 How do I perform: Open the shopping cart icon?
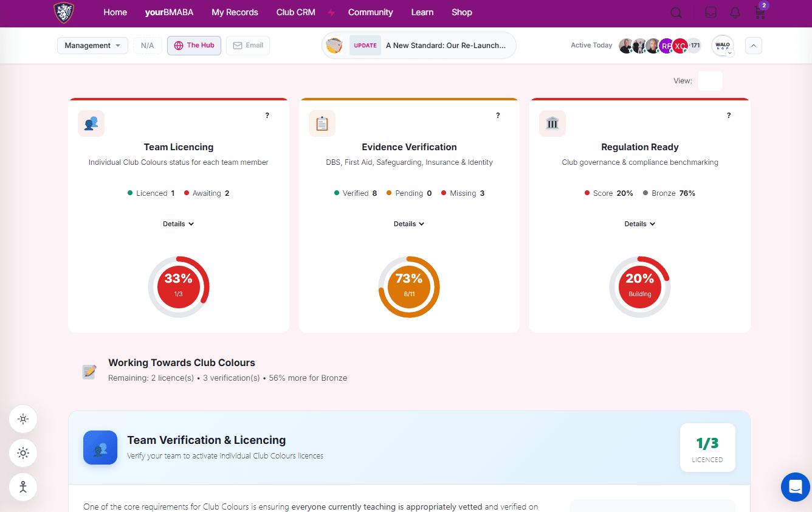(760, 13)
